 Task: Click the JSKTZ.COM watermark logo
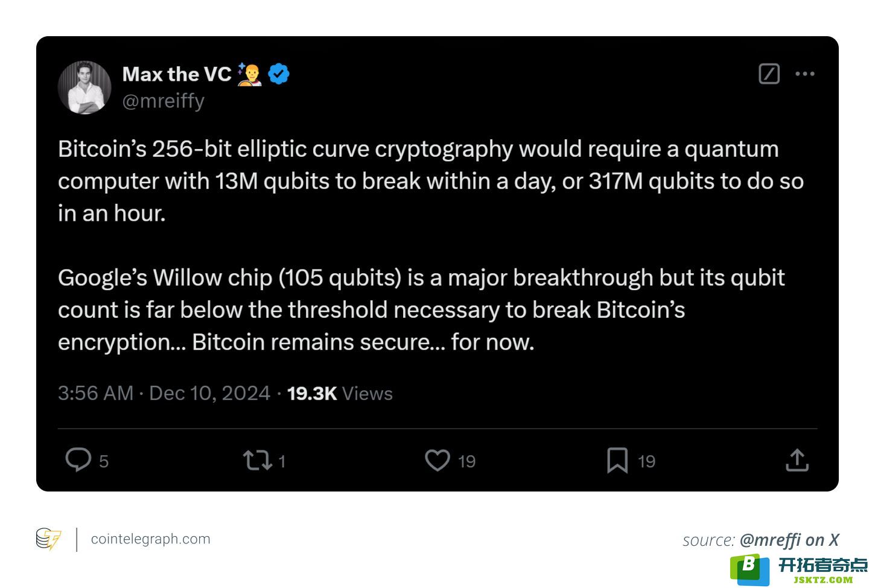coord(799,570)
